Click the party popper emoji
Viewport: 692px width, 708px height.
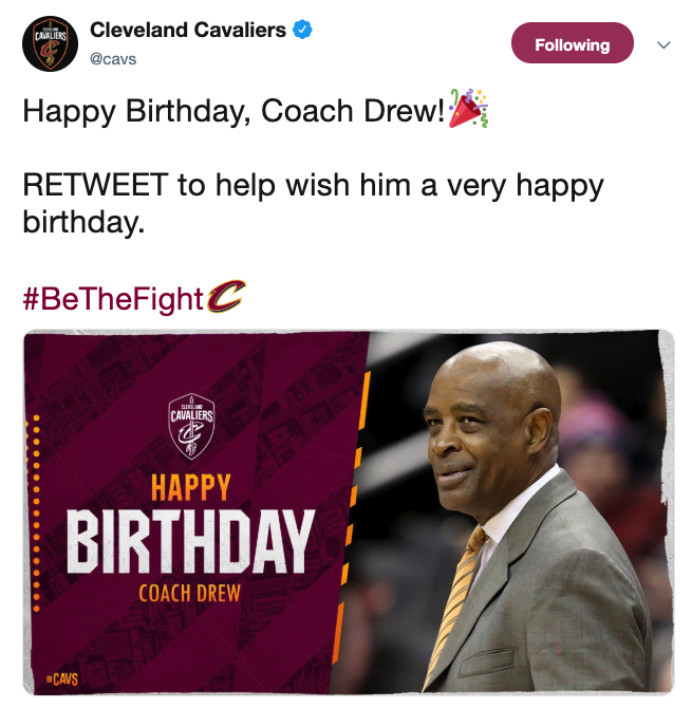469,108
